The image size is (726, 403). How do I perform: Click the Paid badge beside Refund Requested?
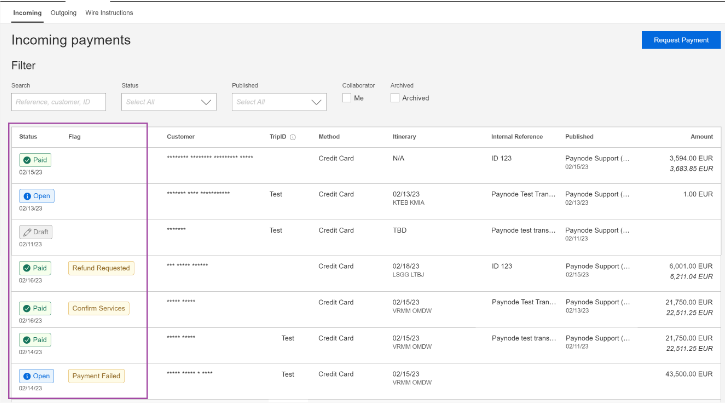pyautogui.click(x=35, y=268)
